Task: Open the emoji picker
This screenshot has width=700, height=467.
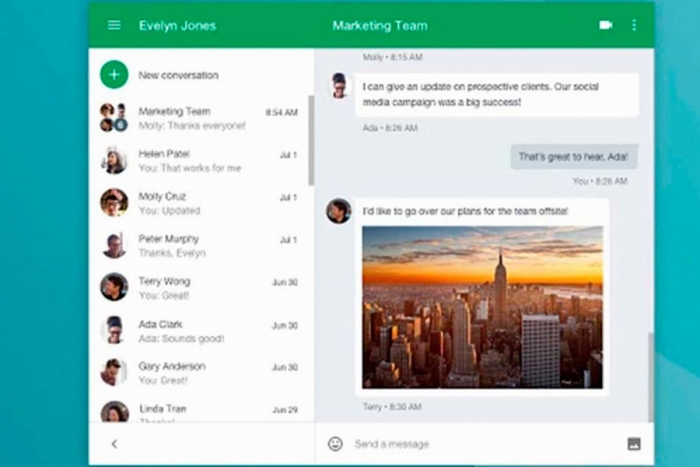Action: pyautogui.click(x=335, y=443)
